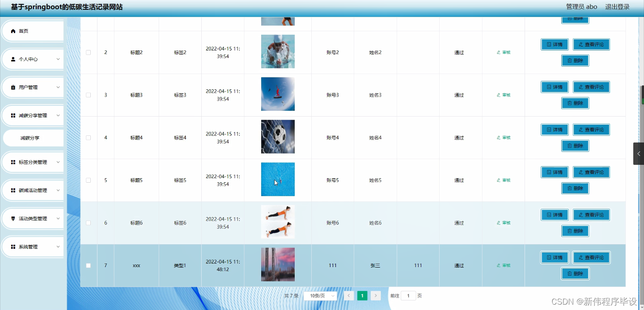Open the plank exercise thumbnail in row 6

pyautogui.click(x=278, y=222)
